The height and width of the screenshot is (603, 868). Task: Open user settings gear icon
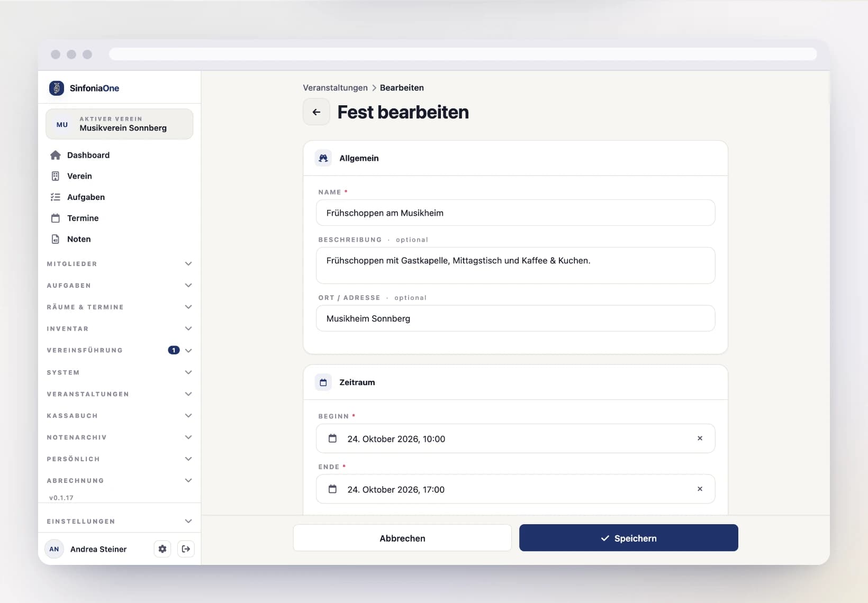click(x=162, y=549)
